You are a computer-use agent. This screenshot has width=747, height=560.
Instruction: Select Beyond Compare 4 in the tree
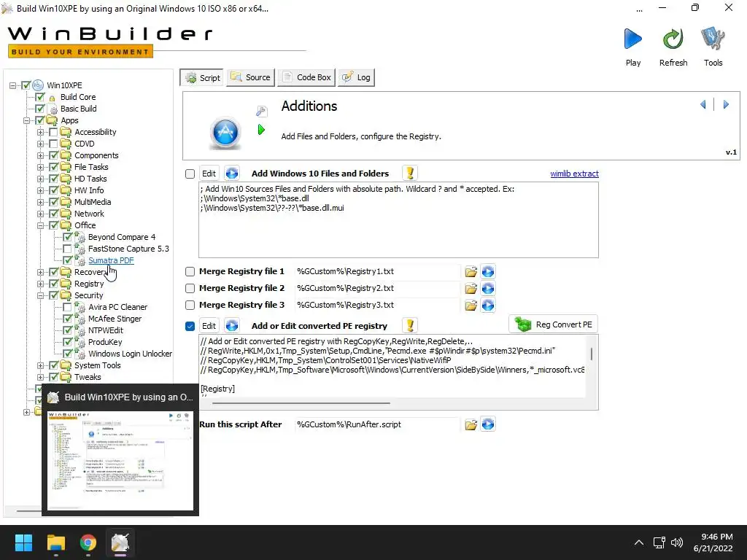[x=122, y=237]
